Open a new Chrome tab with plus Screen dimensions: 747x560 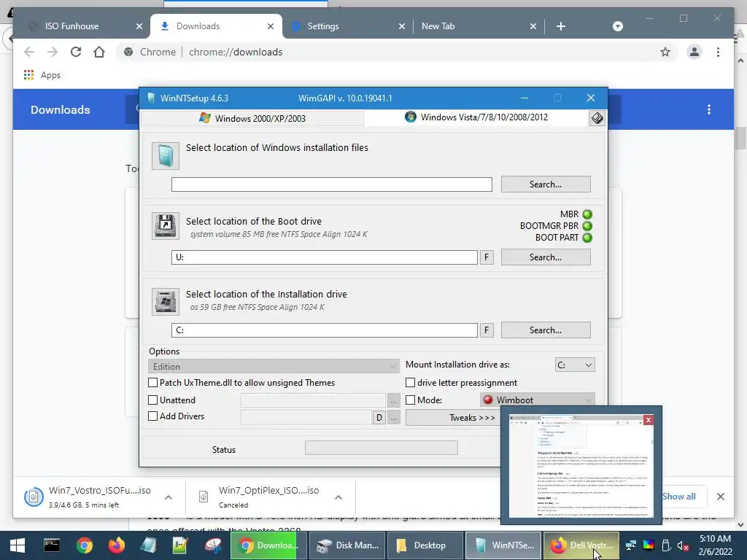pos(561,26)
